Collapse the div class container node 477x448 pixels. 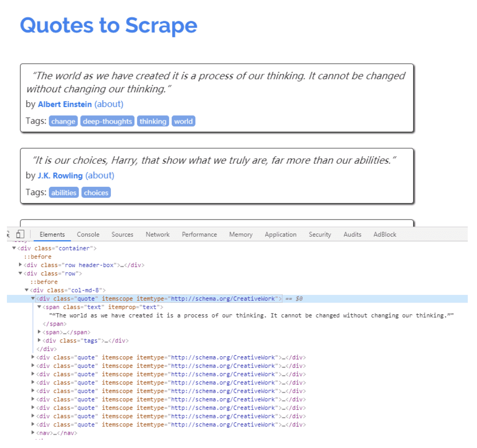click(x=14, y=248)
